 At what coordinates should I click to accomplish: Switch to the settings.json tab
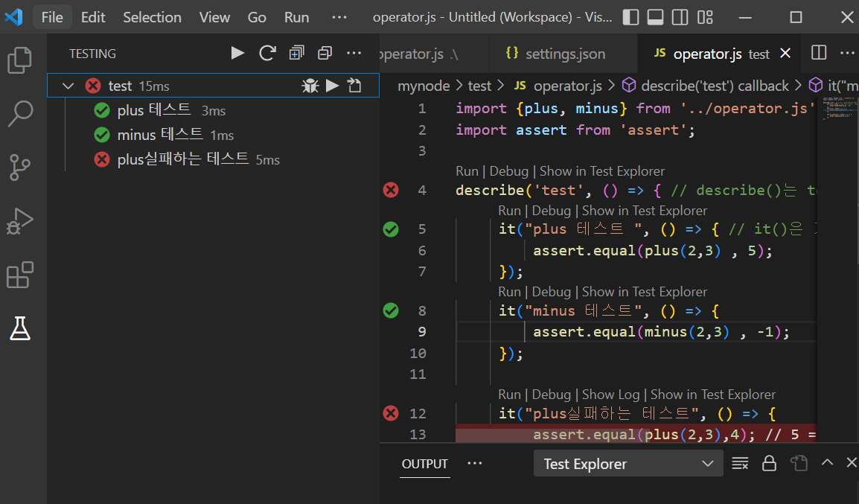[564, 54]
